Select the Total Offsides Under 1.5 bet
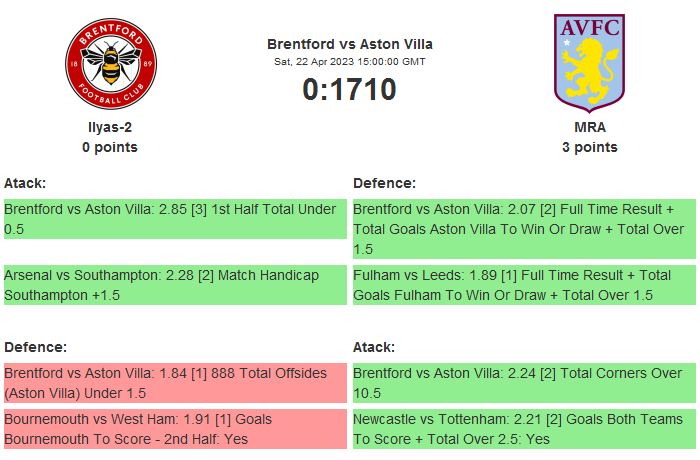 pos(175,383)
